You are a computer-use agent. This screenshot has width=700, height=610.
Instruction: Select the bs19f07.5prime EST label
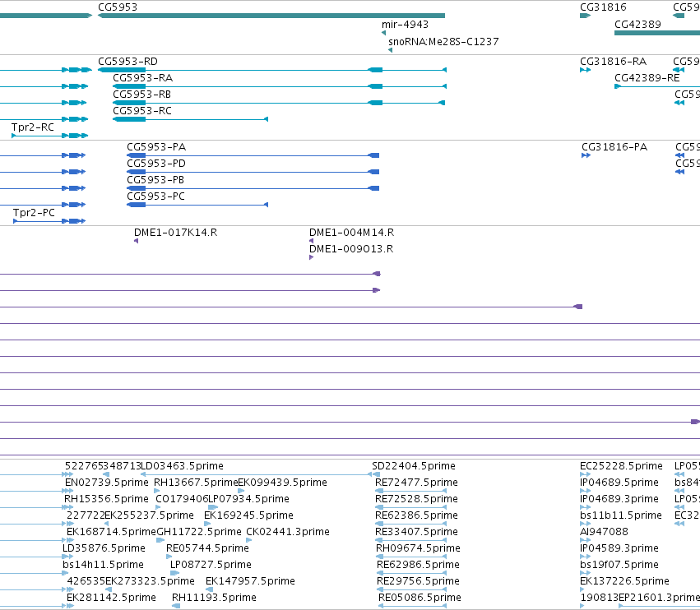click(619, 565)
